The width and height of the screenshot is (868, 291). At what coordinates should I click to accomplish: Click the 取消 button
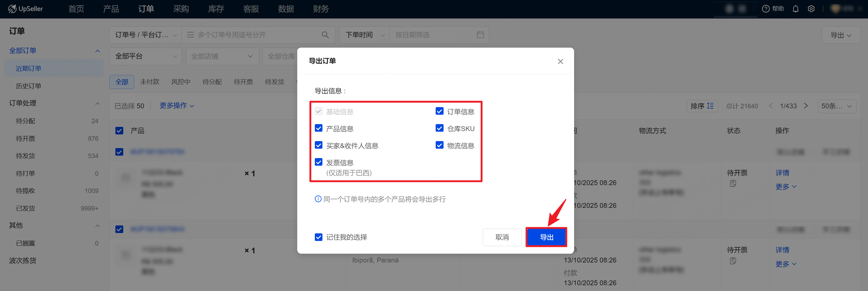502,237
